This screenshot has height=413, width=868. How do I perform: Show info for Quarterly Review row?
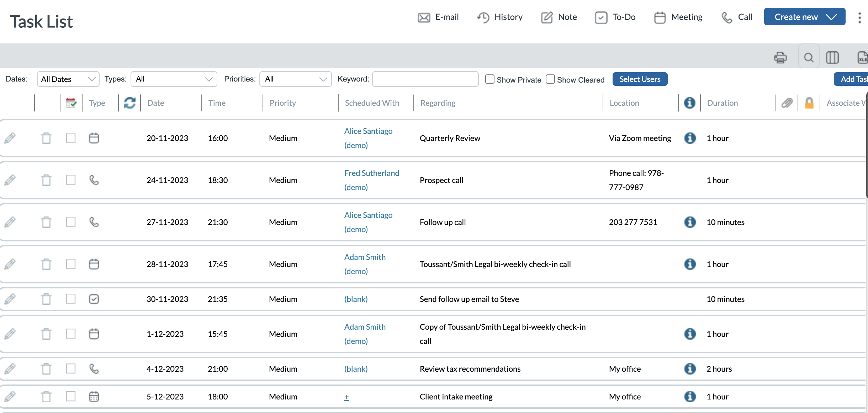pyautogui.click(x=690, y=138)
